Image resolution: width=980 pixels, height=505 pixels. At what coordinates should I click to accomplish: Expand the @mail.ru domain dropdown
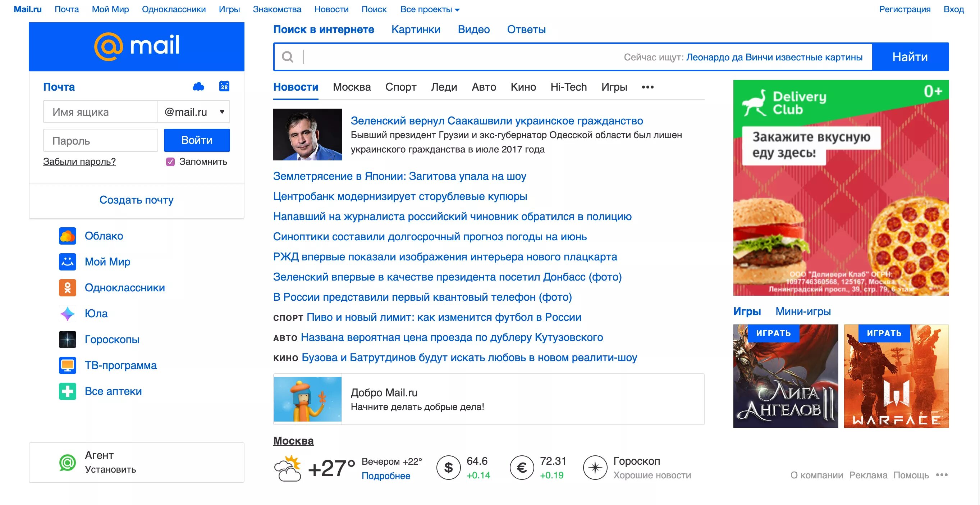tap(222, 112)
